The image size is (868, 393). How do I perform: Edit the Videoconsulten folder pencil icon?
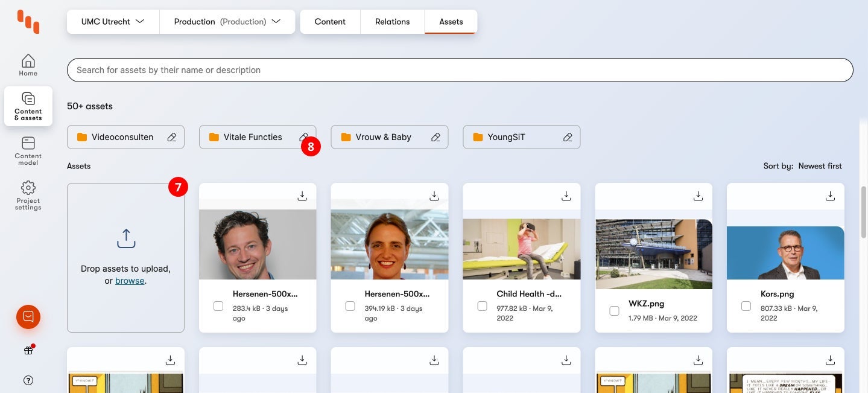click(x=172, y=137)
